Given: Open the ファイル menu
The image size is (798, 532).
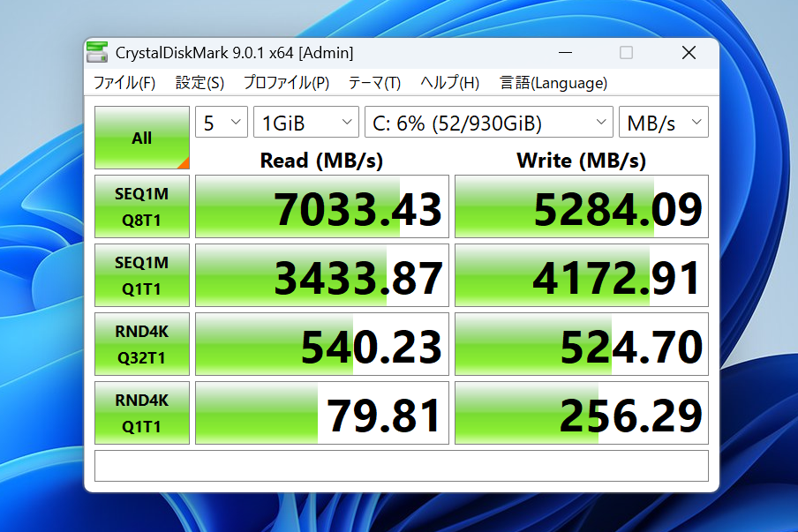Looking at the screenshot, I should 122,83.
